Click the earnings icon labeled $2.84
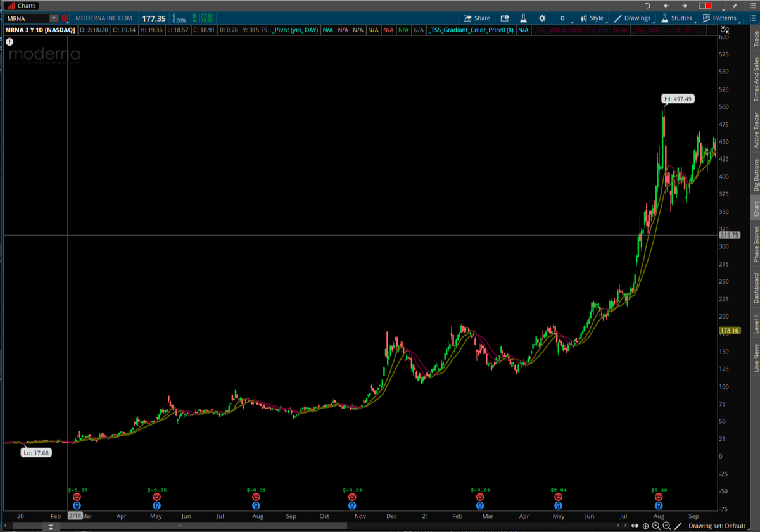Screen dimensions: 760x532 (x=558, y=498)
